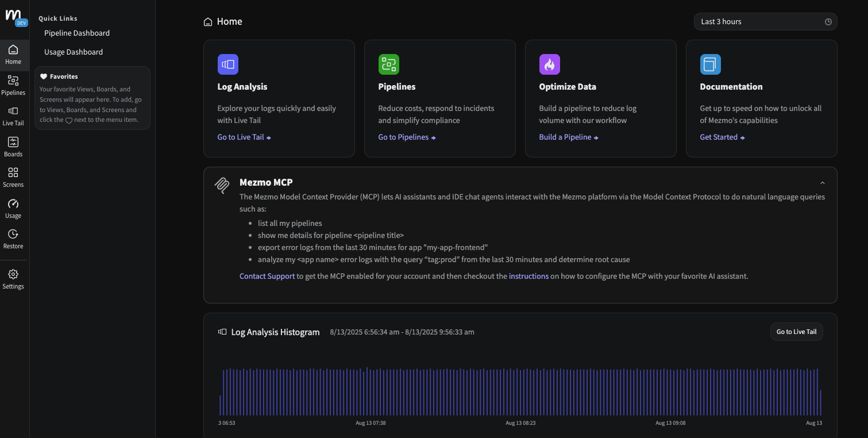Open the MCP instructions link
This screenshot has width=868, height=438.
(x=528, y=276)
